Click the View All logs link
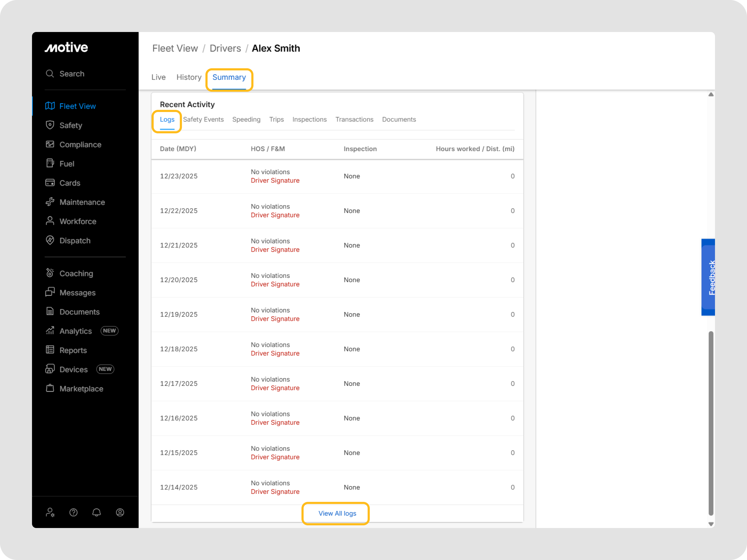747x560 pixels. pos(337,513)
